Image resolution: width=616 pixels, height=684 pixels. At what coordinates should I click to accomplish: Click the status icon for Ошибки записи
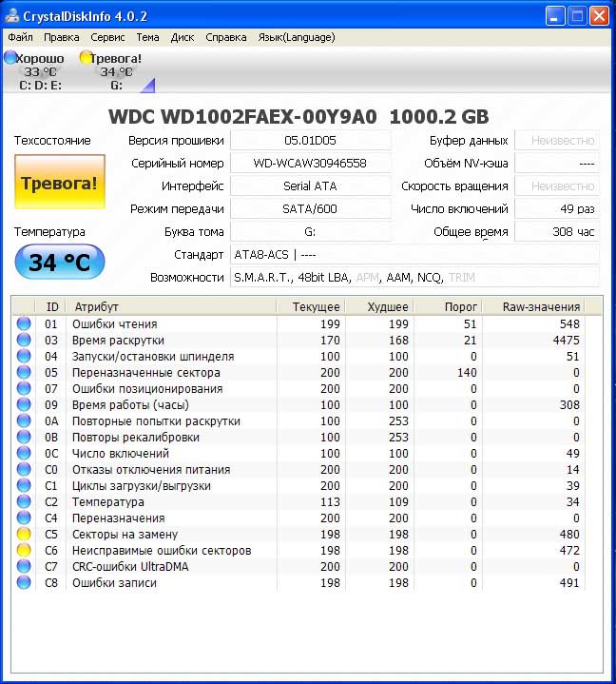click(x=24, y=582)
